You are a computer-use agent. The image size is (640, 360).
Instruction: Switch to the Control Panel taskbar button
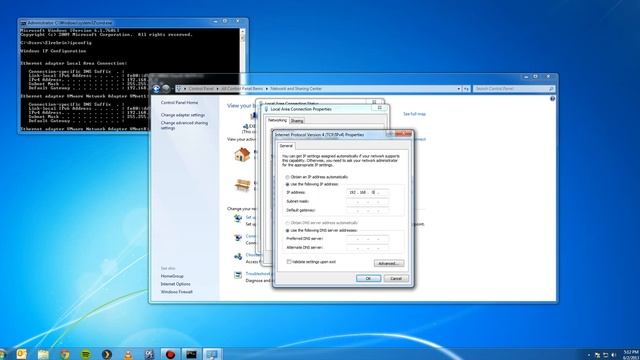point(212,354)
